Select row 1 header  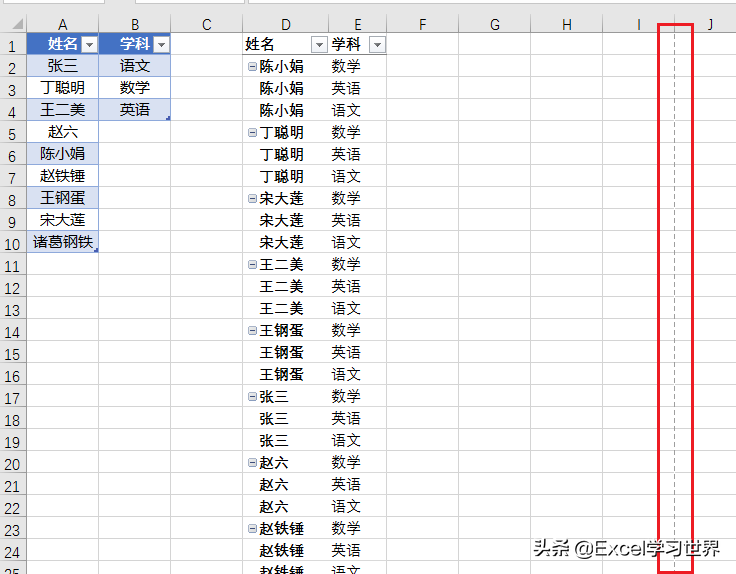click(13, 46)
